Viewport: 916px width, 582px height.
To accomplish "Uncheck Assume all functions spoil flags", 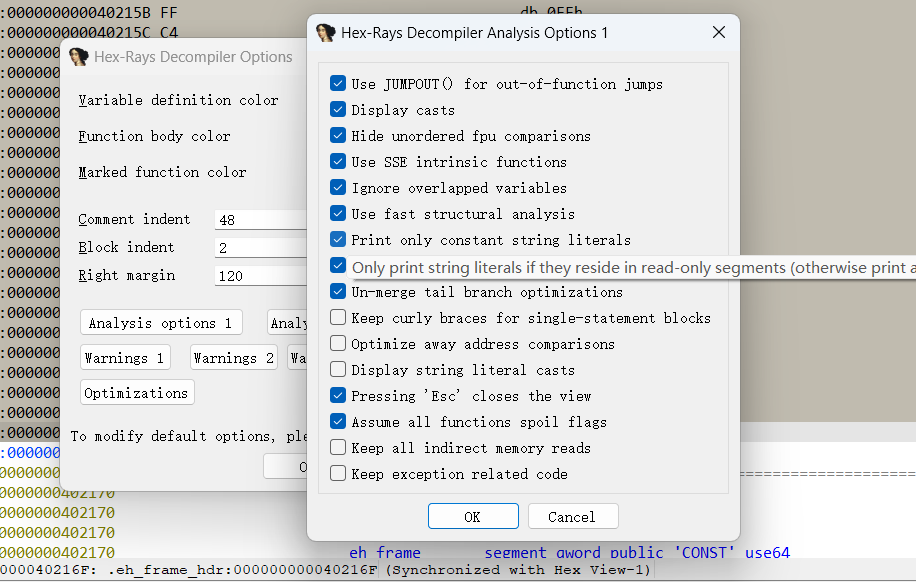I will (x=338, y=421).
